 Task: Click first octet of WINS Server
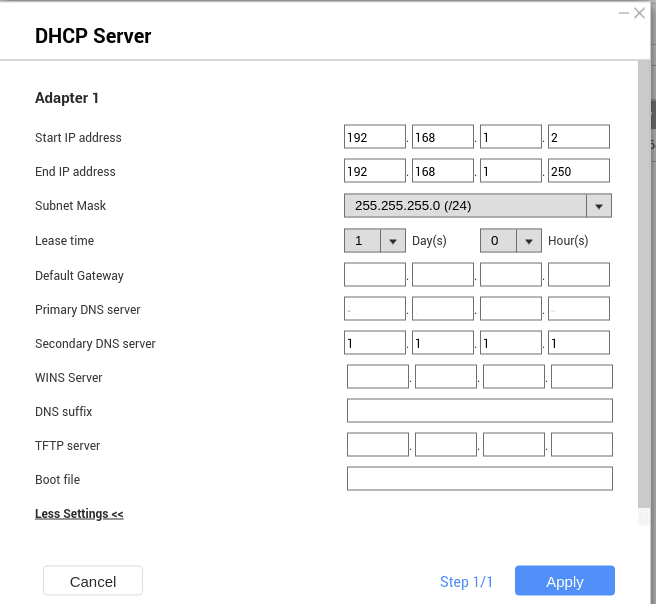pos(378,376)
